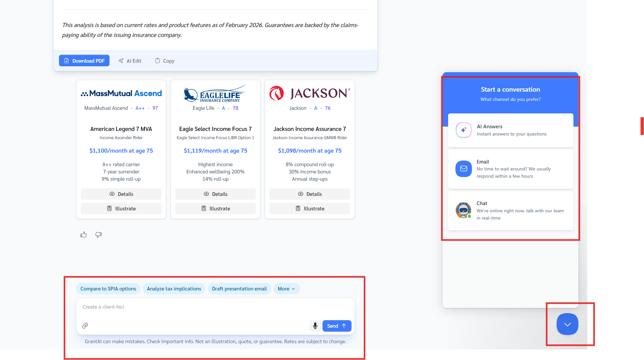Select the Compare to SPIA options chip

click(108, 289)
